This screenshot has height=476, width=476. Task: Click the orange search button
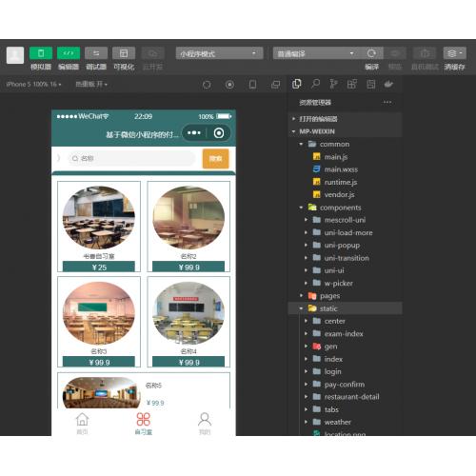215,158
